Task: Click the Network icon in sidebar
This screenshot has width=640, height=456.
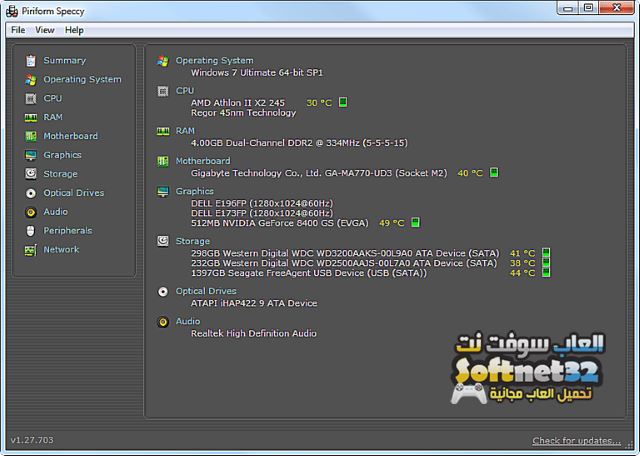Action: pyautogui.click(x=31, y=250)
